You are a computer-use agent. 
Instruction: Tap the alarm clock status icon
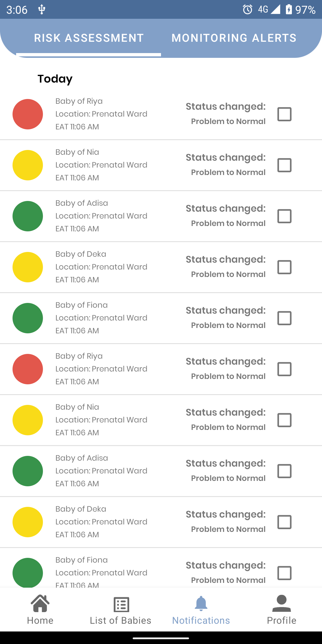pyautogui.click(x=247, y=10)
